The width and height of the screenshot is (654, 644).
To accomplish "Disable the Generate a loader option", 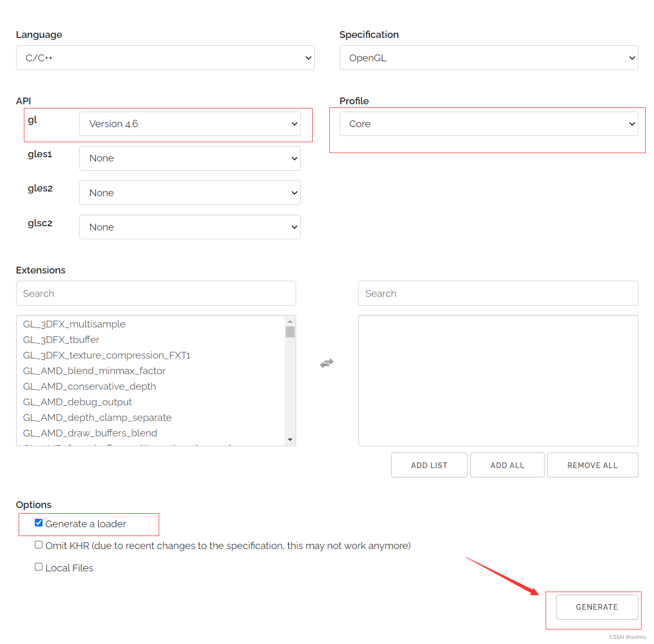I will 38,523.
